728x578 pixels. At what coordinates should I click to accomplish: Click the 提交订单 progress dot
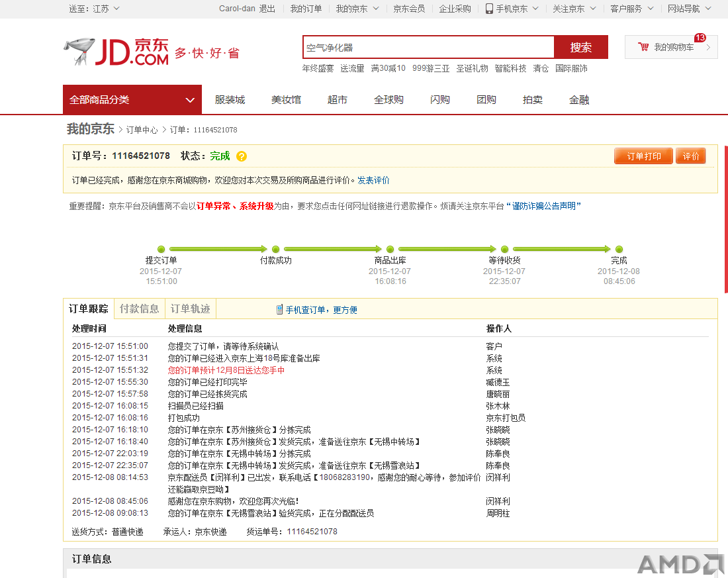coord(161,249)
